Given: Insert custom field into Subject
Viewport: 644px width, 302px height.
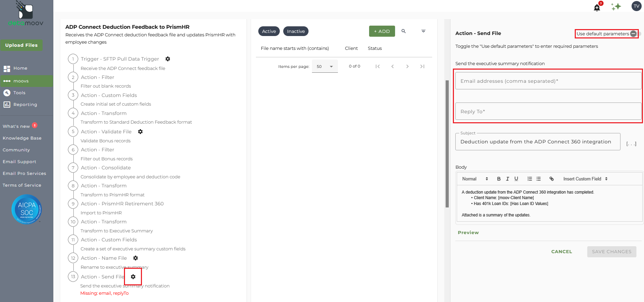Looking at the screenshot, I should 631,144.
